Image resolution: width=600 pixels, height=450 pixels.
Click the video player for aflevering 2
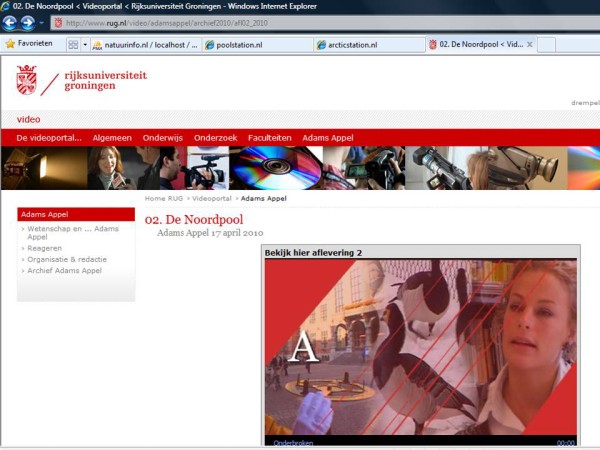click(x=420, y=346)
